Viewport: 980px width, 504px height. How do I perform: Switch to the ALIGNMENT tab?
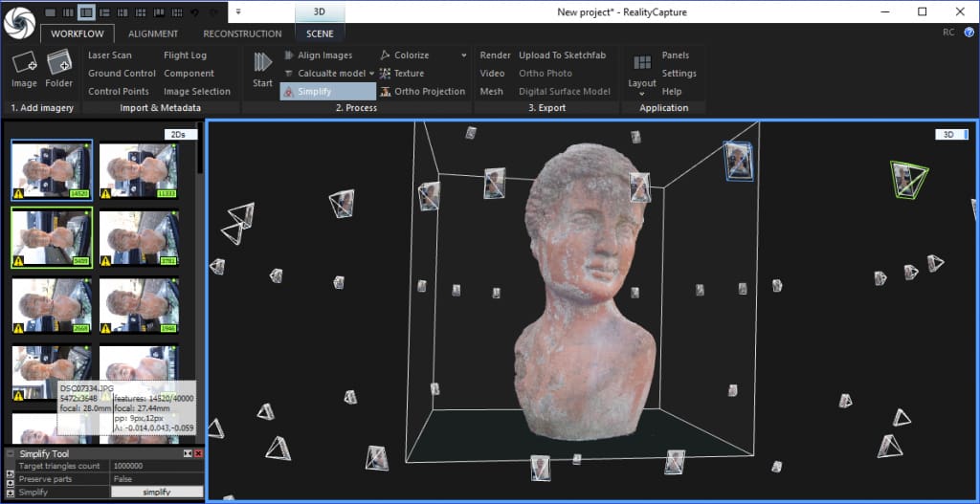[x=153, y=33]
